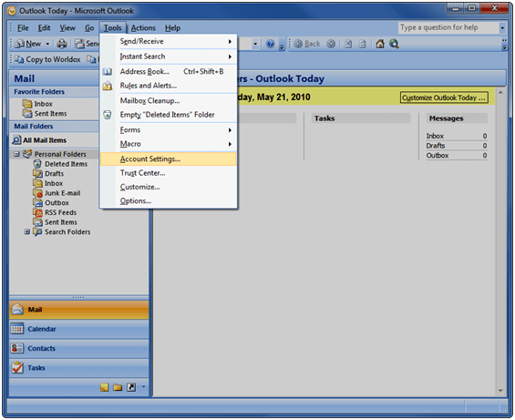Collapse the Personal Folders tree node
This screenshot has width=515, height=420.
16,154
